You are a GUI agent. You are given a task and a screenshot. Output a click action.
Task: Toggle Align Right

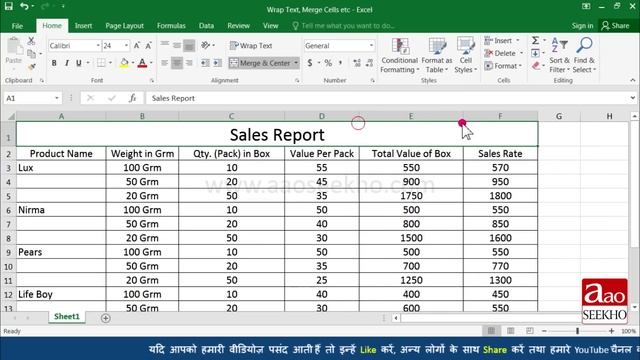click(189, 63)
